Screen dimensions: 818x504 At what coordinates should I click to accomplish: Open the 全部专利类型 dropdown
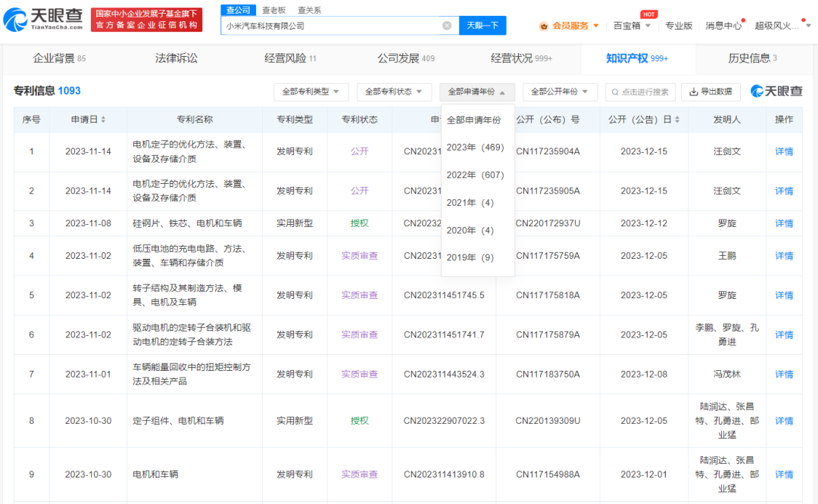(x=311, y=92)
